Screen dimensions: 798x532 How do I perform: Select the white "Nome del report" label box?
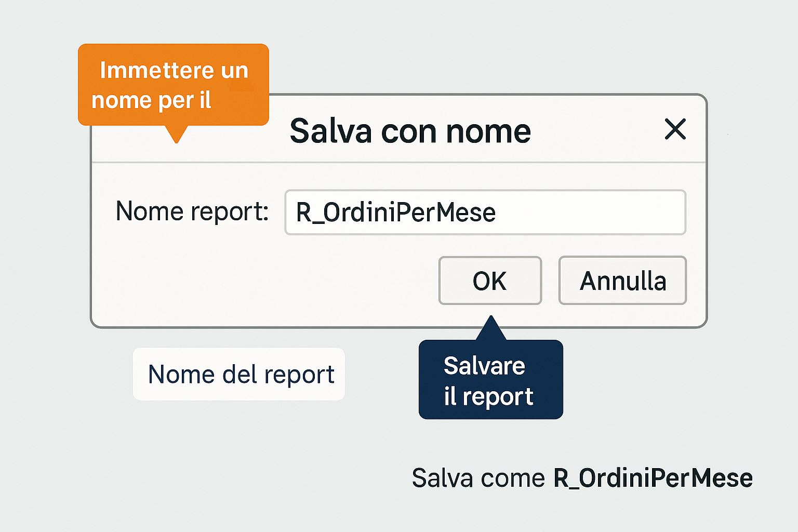[239, 374]
